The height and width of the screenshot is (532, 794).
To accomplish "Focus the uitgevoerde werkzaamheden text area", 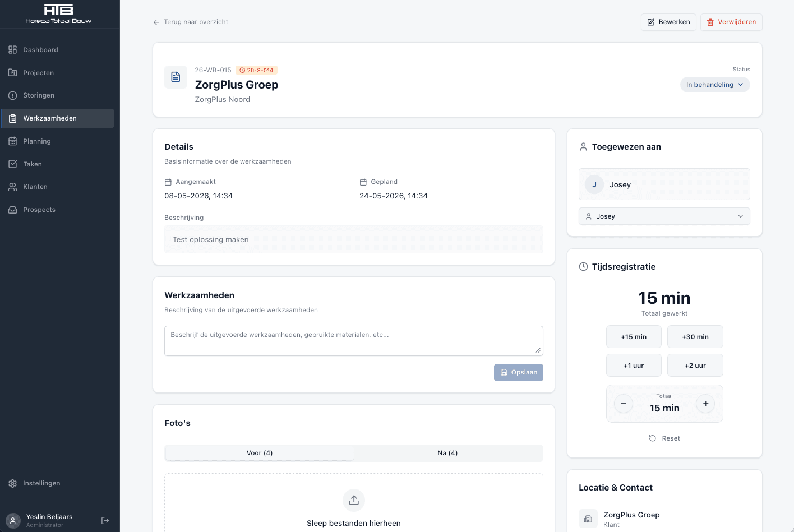I will click(x=354, y=341).
